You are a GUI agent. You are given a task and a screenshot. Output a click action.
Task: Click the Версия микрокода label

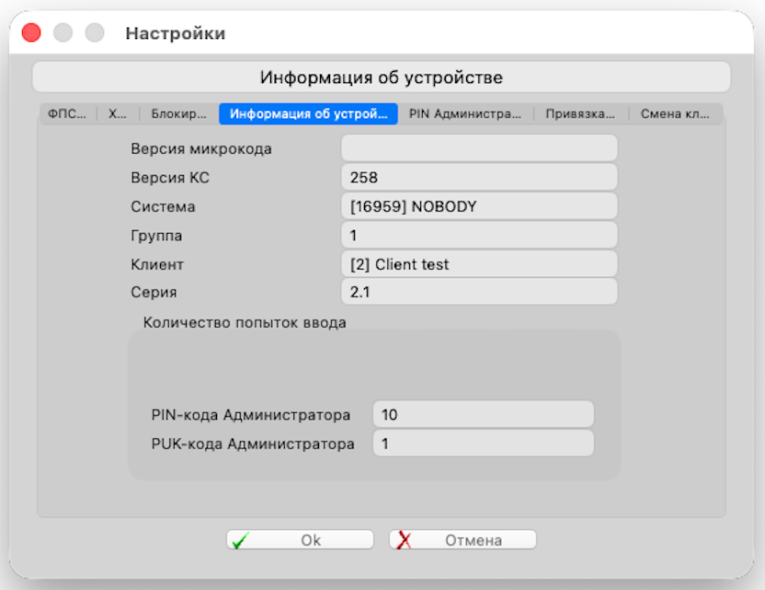point(201,149)
